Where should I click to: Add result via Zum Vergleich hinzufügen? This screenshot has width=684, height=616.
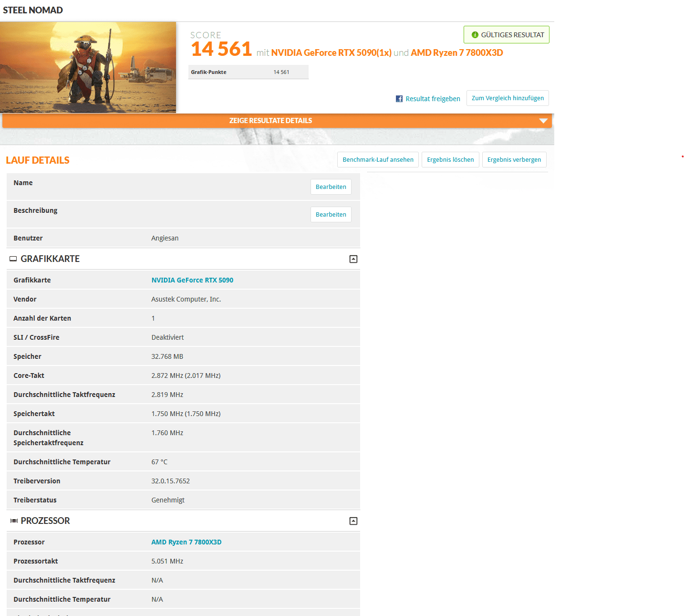coord(508,98)
